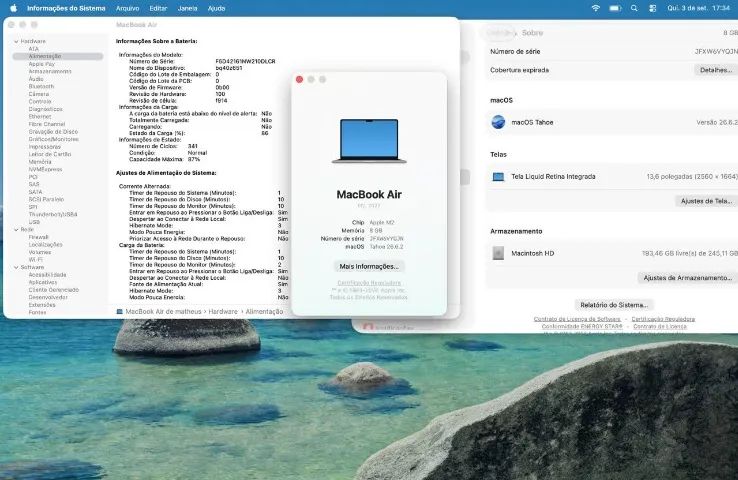Collapse the Software tree section
Image resolution: width=738 pixels, height=480 pixels.
[16, 267]
